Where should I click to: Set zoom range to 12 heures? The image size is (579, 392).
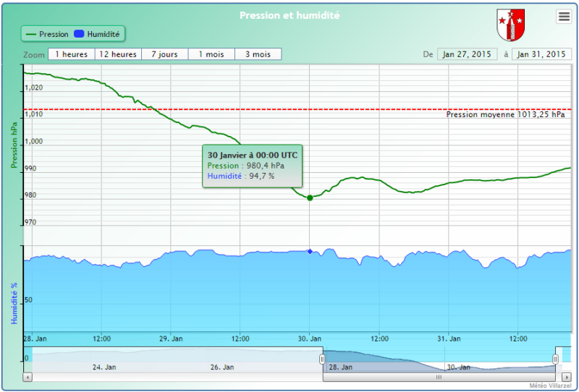(118, 54)
